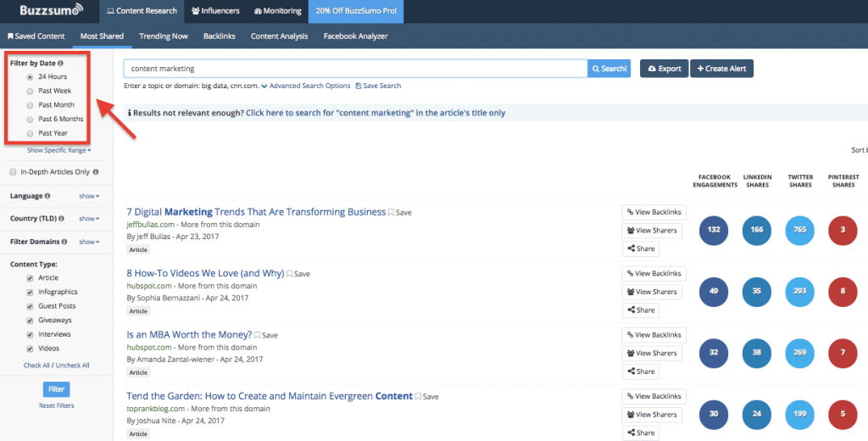Click the Check All link
The width and height of the screenshot is (868, 441).
tap(36, 366)
